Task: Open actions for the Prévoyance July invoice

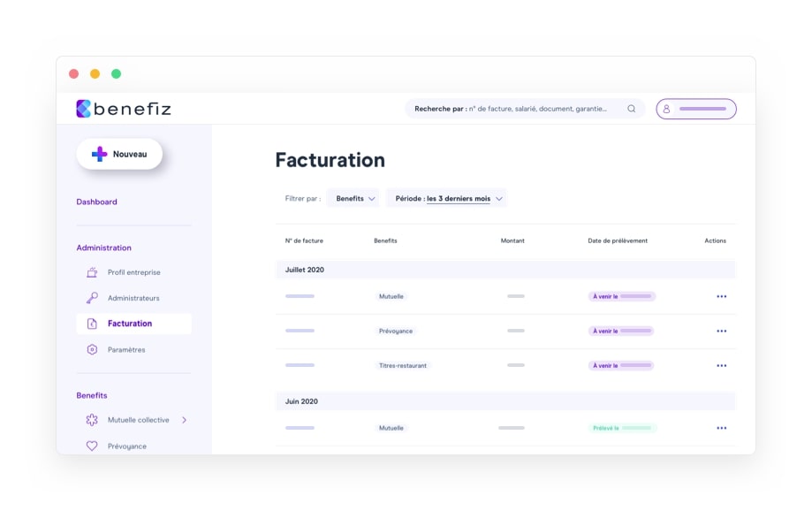Action: [721, 331]
